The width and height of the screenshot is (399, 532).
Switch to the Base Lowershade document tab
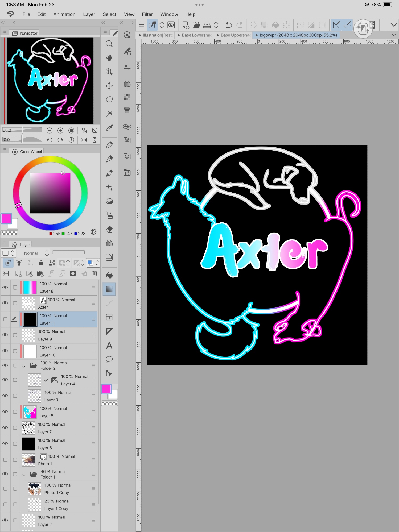click(196, 35)
